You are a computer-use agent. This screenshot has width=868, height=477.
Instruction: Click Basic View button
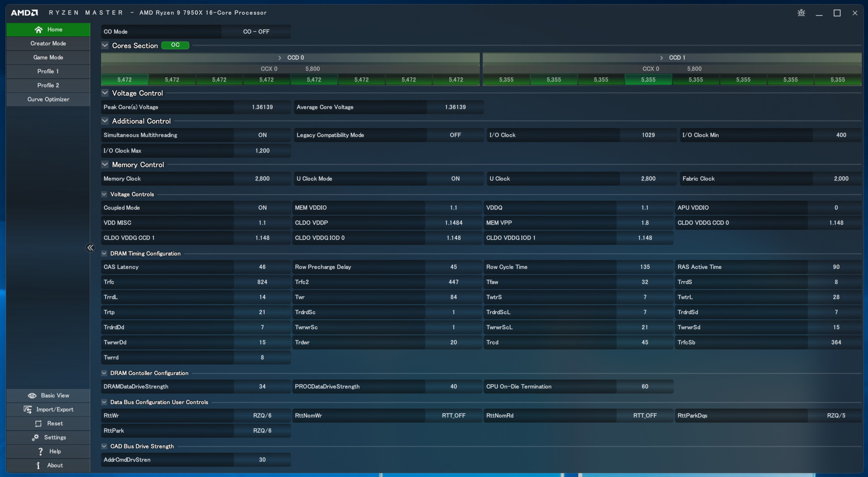click(x=48, y=396)
